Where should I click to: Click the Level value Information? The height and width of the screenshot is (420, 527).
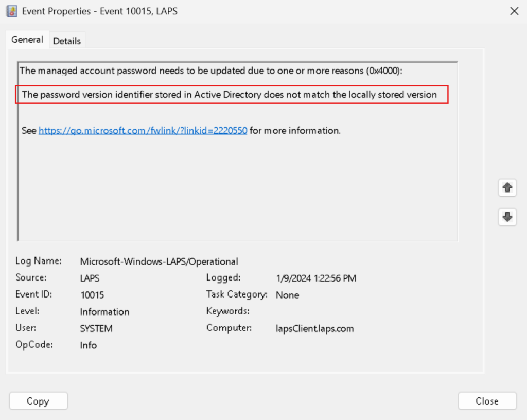[x=104, y=312]
